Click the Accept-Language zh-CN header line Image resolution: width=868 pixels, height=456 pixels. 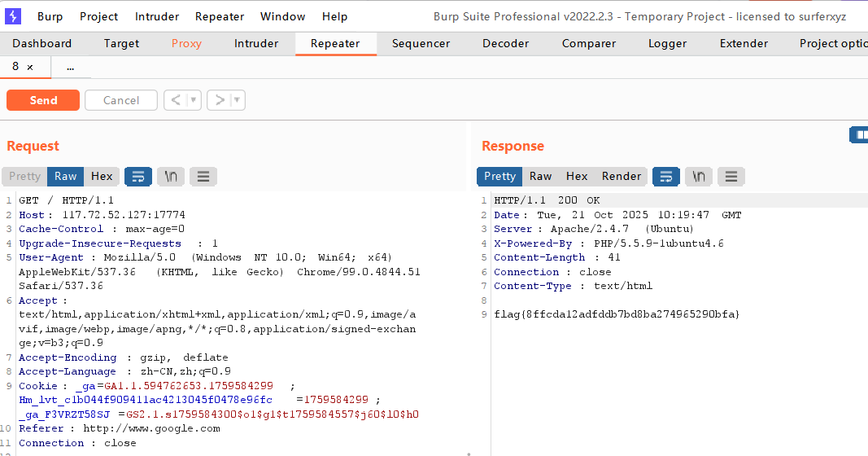(x=124, y=371)
